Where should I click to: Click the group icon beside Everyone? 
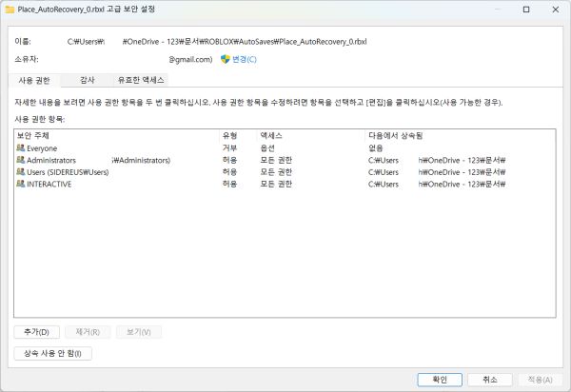[20, 147]
